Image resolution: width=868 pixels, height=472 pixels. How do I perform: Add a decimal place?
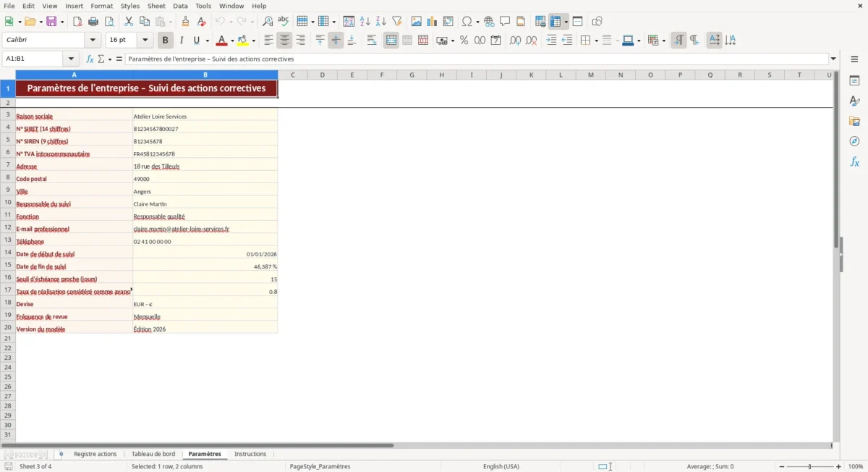coord(515,41)
